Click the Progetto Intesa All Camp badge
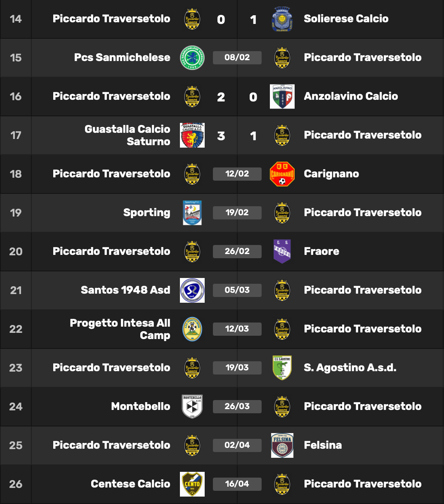This screenshot has width=444, height=504. coord(192,329)
